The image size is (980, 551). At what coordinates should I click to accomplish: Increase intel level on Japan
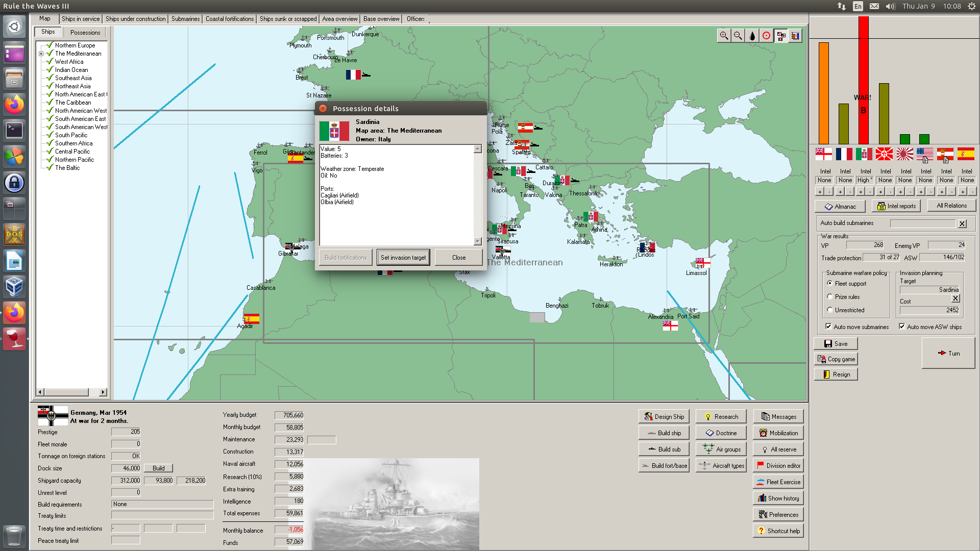click(x=901, y=192)
